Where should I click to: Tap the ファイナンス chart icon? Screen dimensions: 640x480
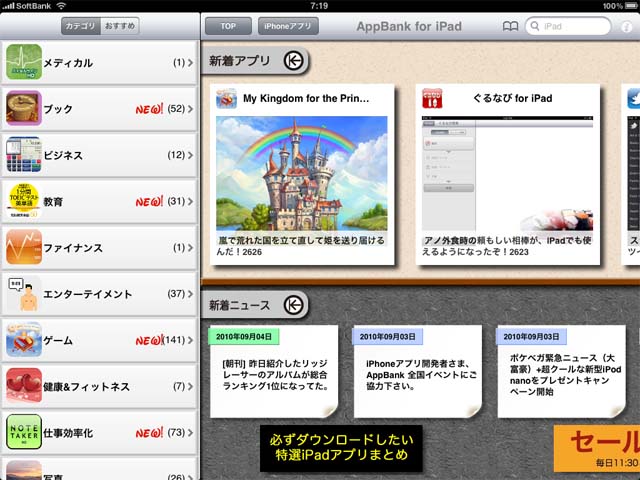pos(24,247)
